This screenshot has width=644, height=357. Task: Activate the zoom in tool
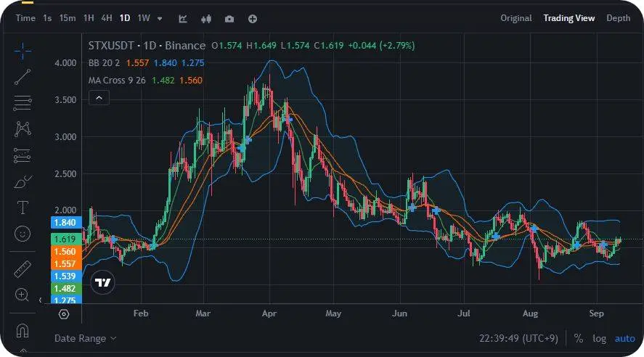[22, 295]
